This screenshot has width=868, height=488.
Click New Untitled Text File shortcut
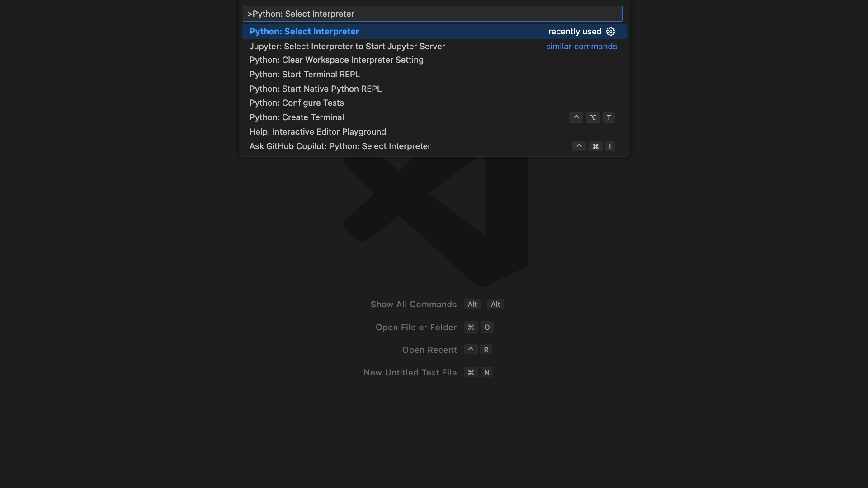tap(410, 372)
